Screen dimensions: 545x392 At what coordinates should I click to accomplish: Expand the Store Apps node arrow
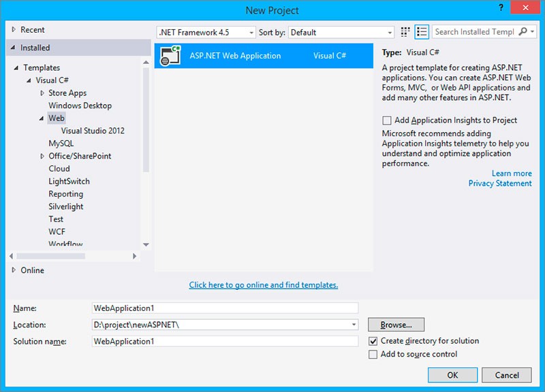[x=42, y=93]
